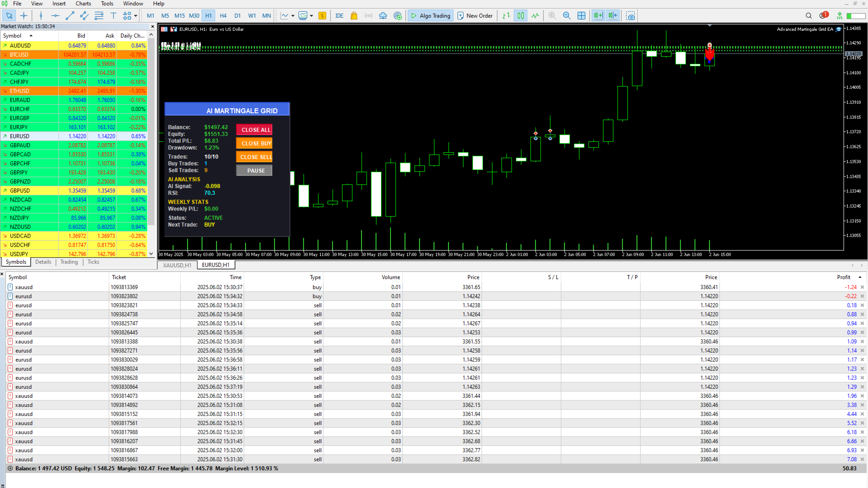Select the Crosshair tool

pos(24,15)
